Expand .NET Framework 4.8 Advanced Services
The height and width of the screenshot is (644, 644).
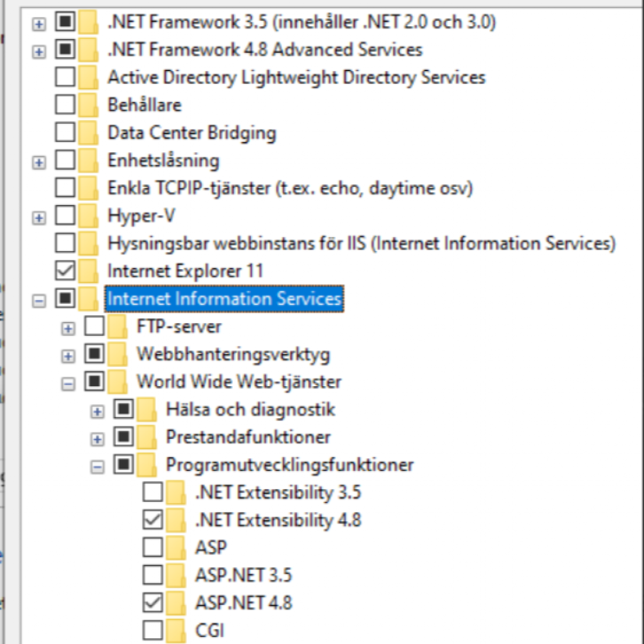(39, 52)
